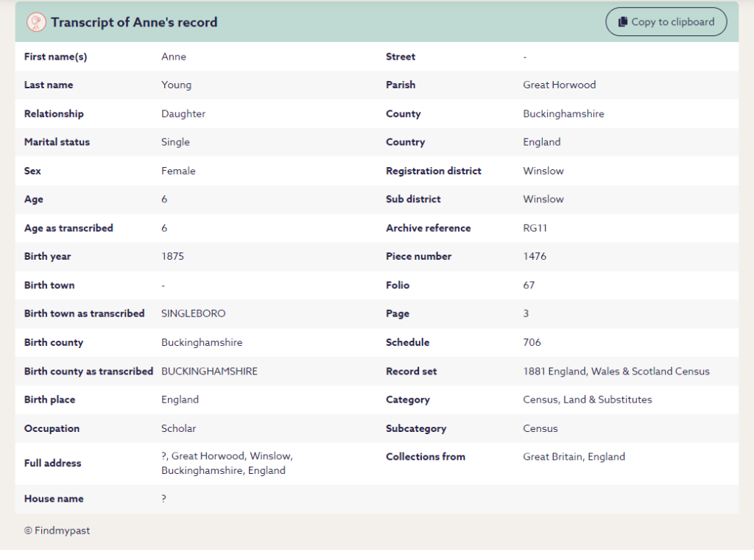Viewport: 754px width, 560px height.
Task: Click "Winslow" in the Sub district row
Action: coord(543,199)
